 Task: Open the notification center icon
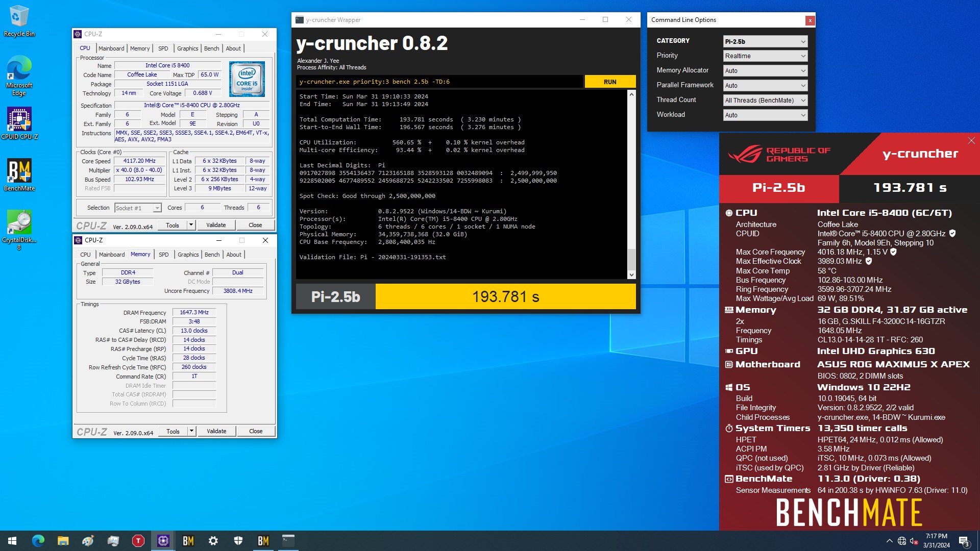tap(964, 541)
